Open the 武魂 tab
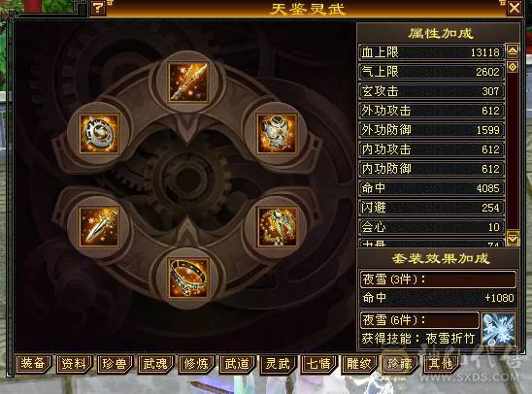Screen dimensions: 532x394 (155, 364)
